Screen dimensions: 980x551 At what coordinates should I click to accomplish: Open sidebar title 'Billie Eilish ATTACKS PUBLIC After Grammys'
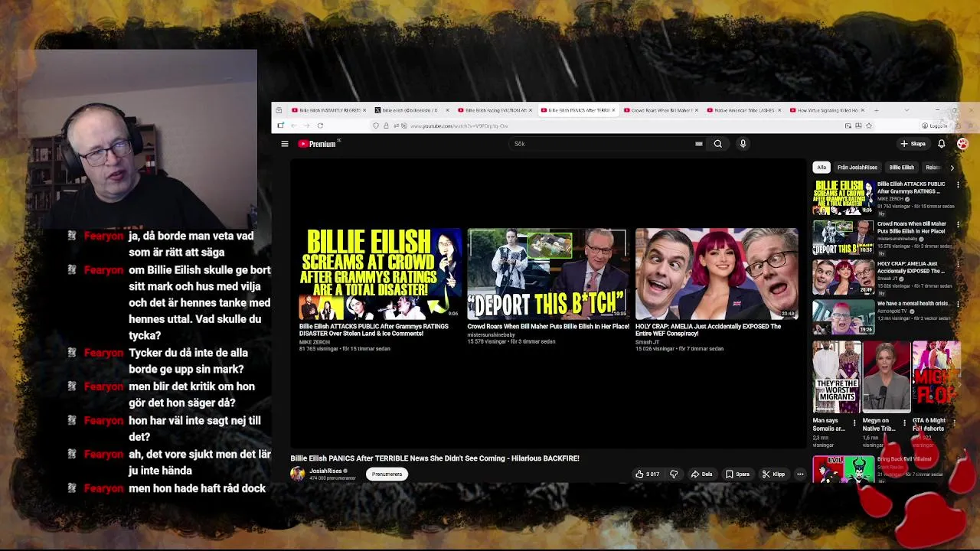point(911,187)
